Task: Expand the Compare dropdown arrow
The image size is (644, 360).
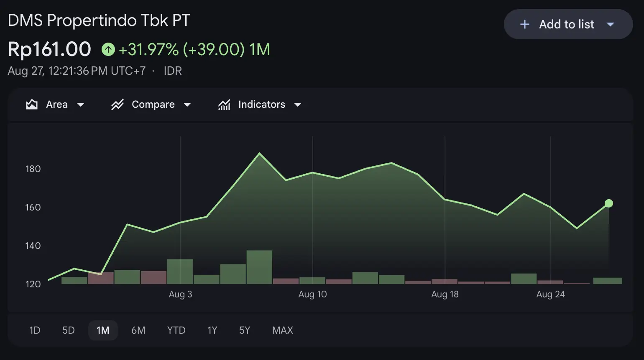Action: pyautogui.click(x=187, y=105)
